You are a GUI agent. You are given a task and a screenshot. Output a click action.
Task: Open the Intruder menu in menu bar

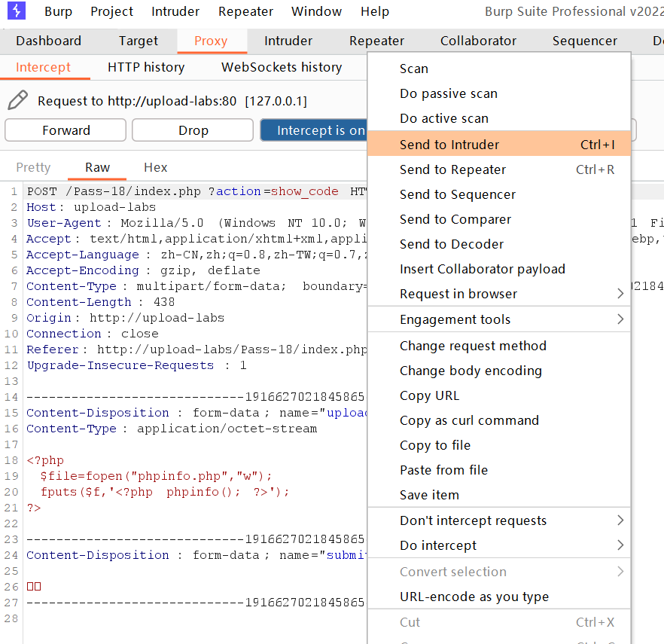pos(175,11)
